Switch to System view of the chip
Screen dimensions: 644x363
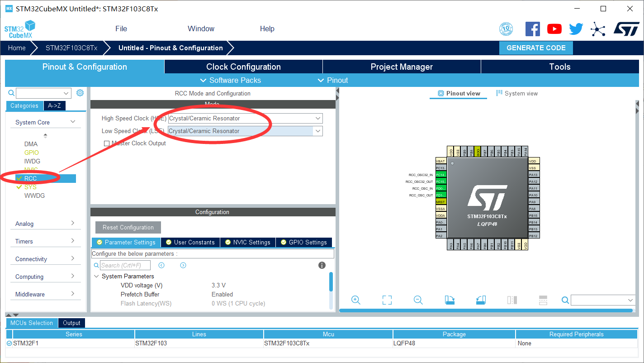click(517, 93)
